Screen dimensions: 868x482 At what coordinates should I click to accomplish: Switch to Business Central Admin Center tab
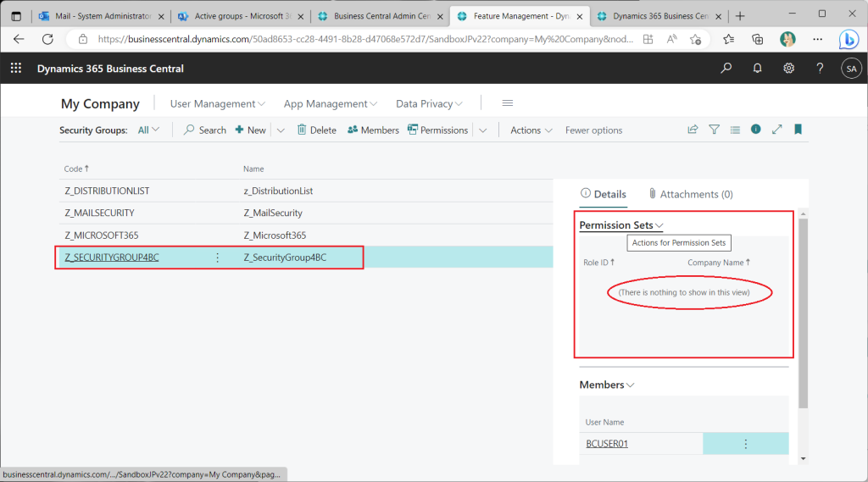pyautogui.click(x=380, y=16)
